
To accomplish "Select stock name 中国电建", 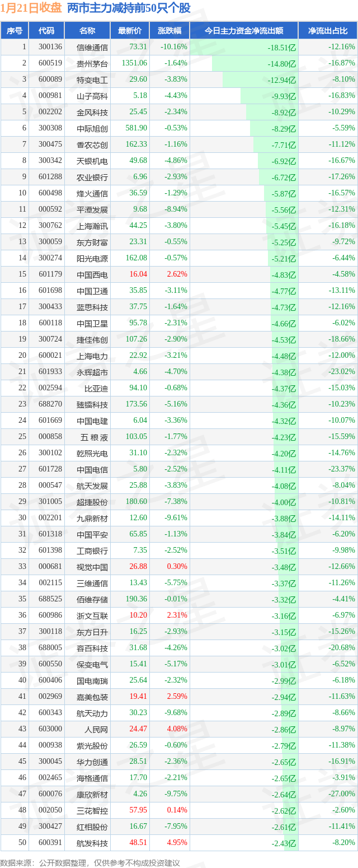I will [x=92, y=421].
